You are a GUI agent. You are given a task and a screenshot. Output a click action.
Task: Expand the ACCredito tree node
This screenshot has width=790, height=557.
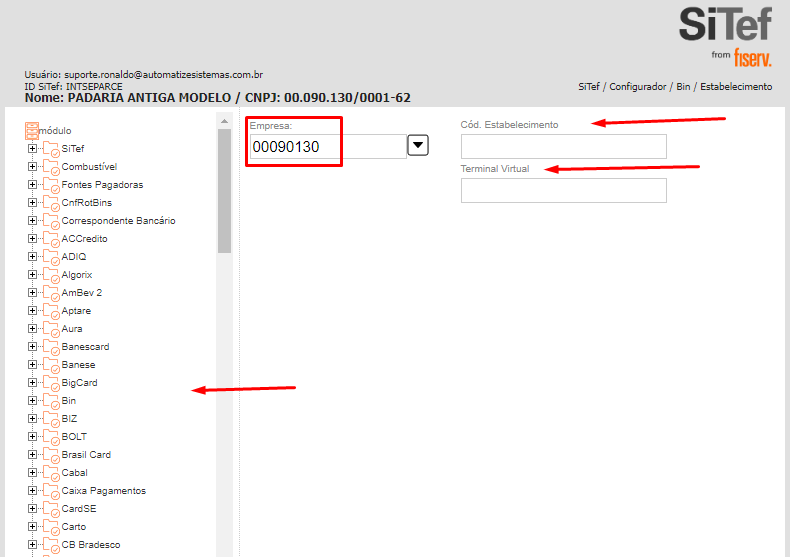point(32,239)
